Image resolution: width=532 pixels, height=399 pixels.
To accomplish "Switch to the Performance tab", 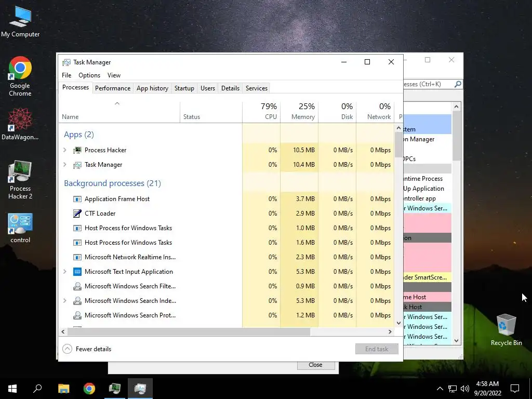I will coord(113,88).
